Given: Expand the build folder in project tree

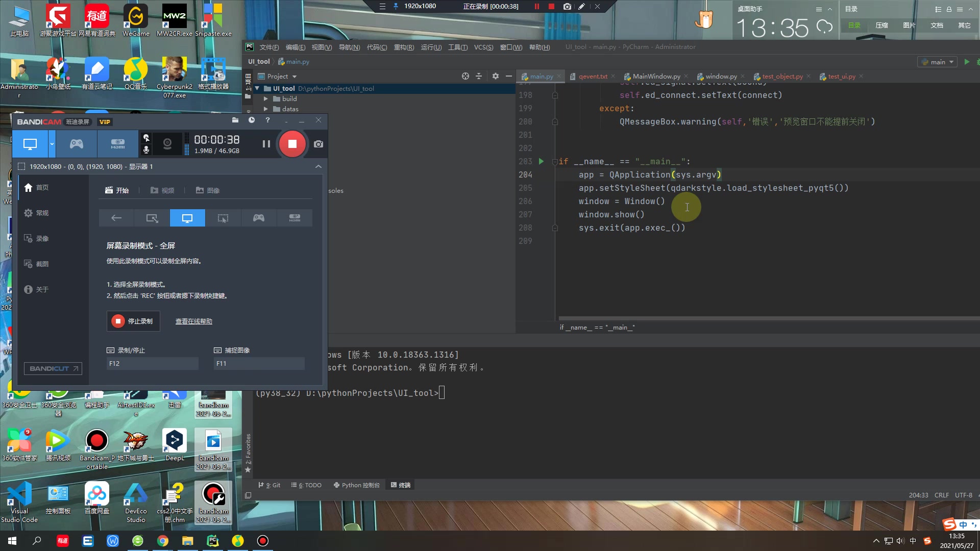Looking at the screenshot, I should tap(266, 99).
